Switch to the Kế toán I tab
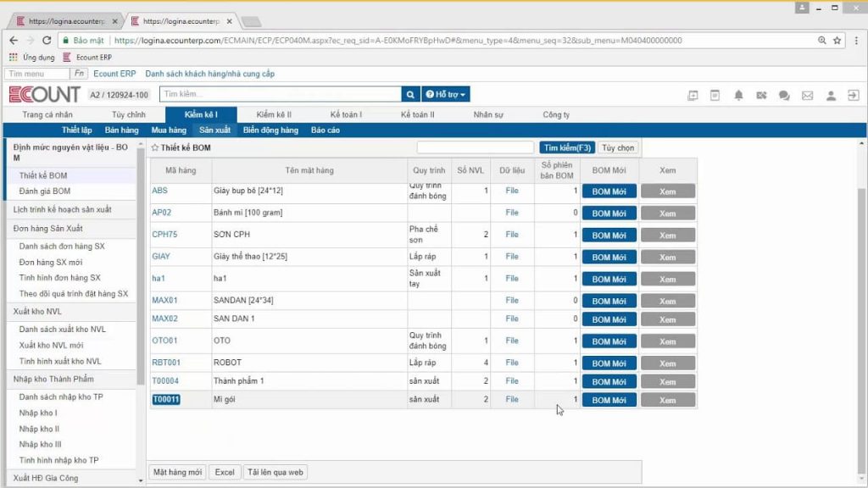The height and width of the screenshot is (488, 868). 346,114
